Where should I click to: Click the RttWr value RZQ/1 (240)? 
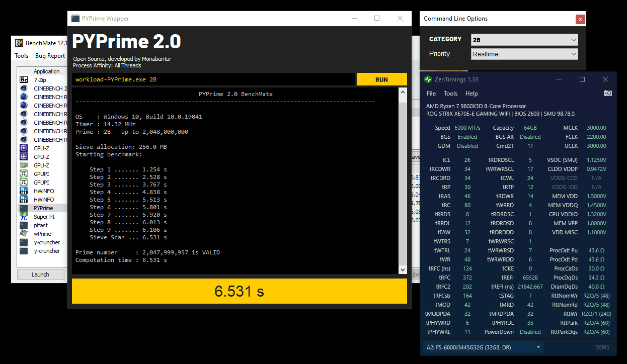[x=596, y=314]
